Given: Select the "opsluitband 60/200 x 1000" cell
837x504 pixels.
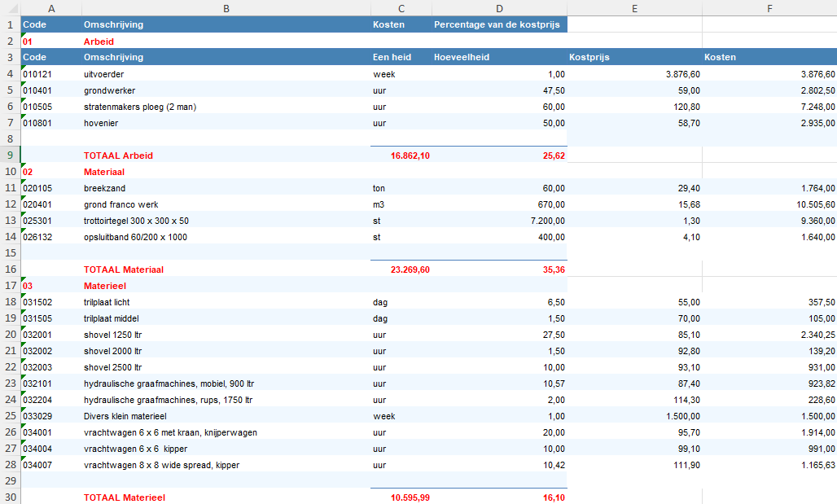Looking at the screenshot, I should pos(226,237).
